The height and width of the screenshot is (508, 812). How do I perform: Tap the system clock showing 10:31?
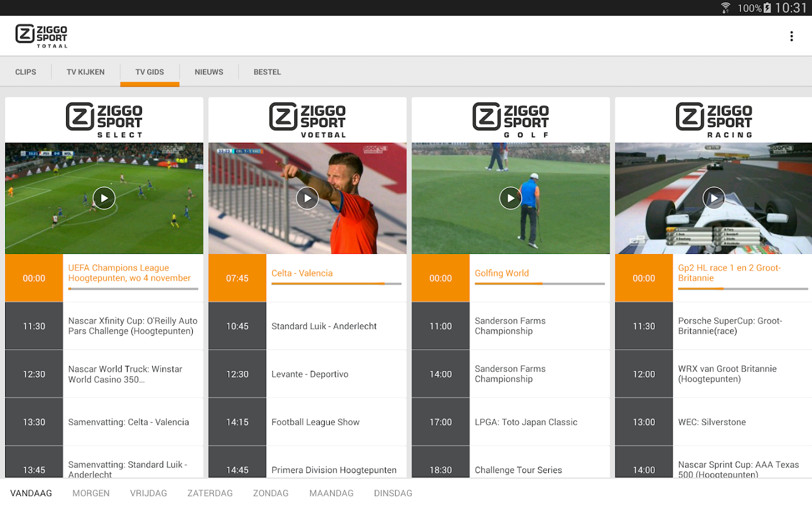[x=791, y=8]
